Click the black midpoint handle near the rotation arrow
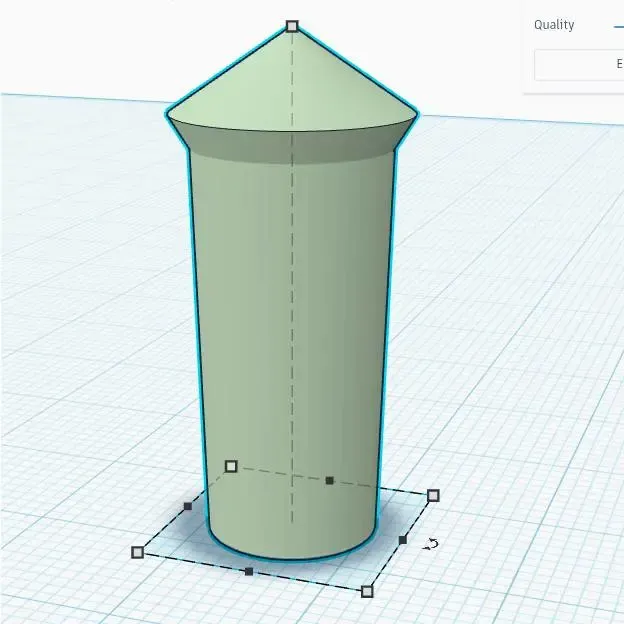624x624 pixels. pos(403,540)
